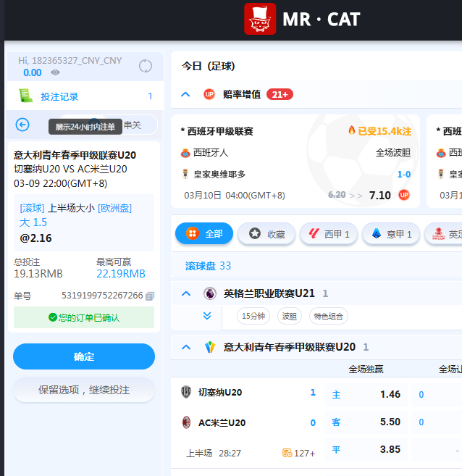Select the 全部 all filter tab
Viewport: 462px width, 476px height.
point(204,233)
